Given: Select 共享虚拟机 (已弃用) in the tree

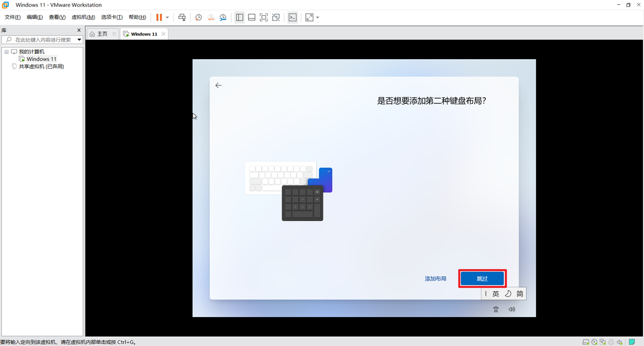Looking at the screenshot, I should pyautogui.click(x=41, y=67).
